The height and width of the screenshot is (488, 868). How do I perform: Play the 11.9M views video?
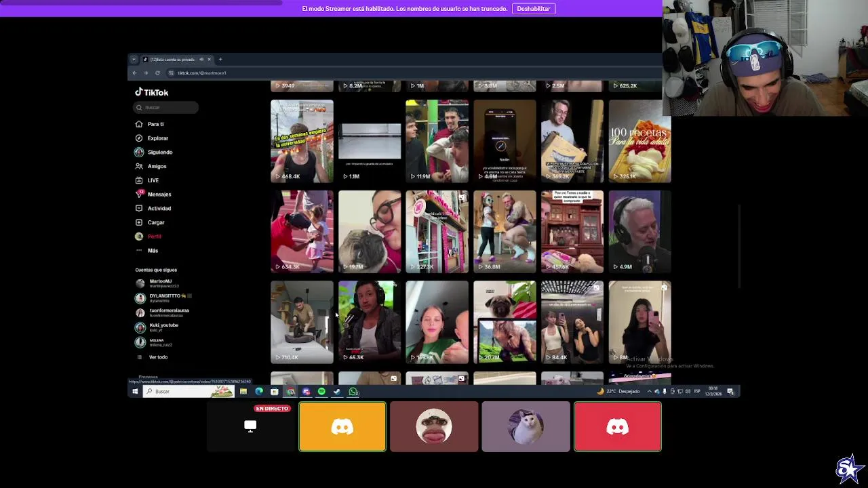tap(437, 141)
